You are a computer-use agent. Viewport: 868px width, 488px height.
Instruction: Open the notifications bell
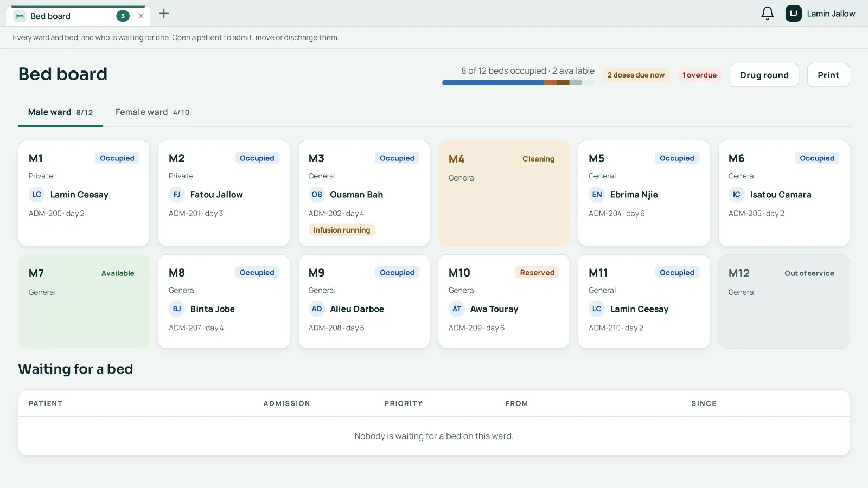tap(767, 14)
